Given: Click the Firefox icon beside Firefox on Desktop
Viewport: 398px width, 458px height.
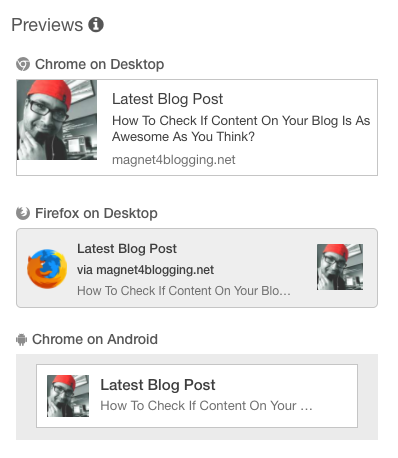Looking at the screenshot, I should click(23, 213).
